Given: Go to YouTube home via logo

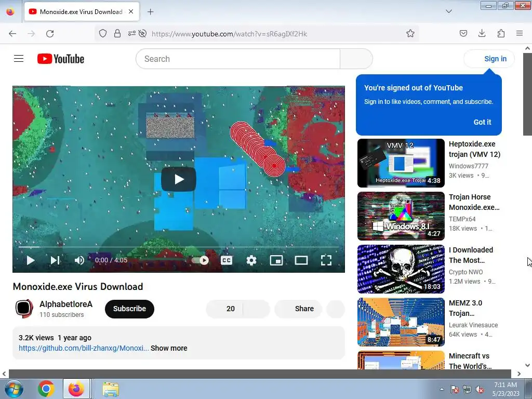Looking at the screenshot, I should 61,59.
